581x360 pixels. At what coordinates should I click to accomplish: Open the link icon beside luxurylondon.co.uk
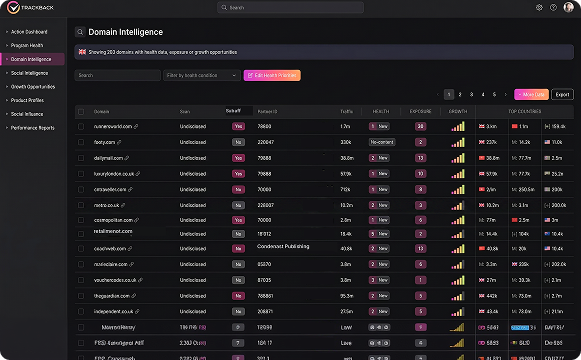pos(138,174)
